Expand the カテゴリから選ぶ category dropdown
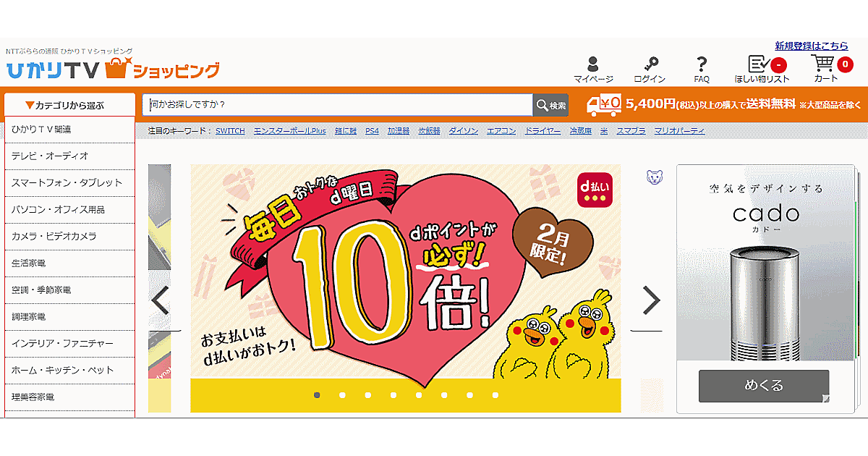Viewport: 868px width, 456px height. pyautogui.click(x=69, y=105)
